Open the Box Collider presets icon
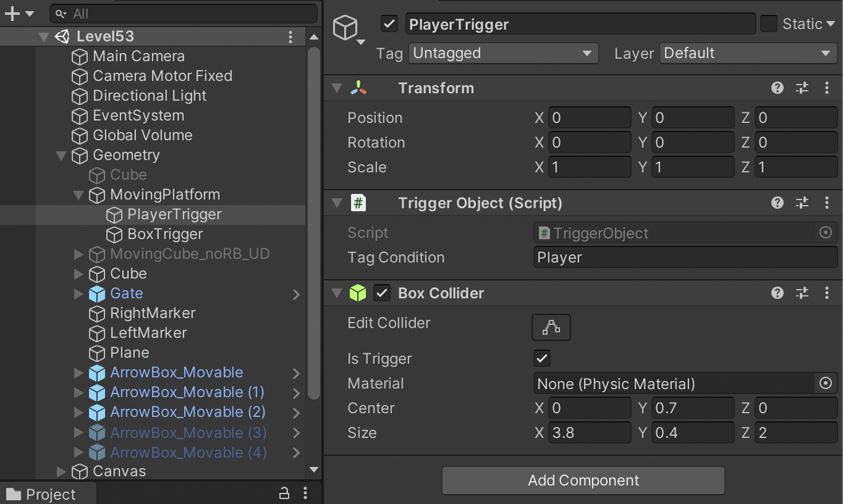The height and width of the screenshot is (504, 843). click(x=802, y=293)
